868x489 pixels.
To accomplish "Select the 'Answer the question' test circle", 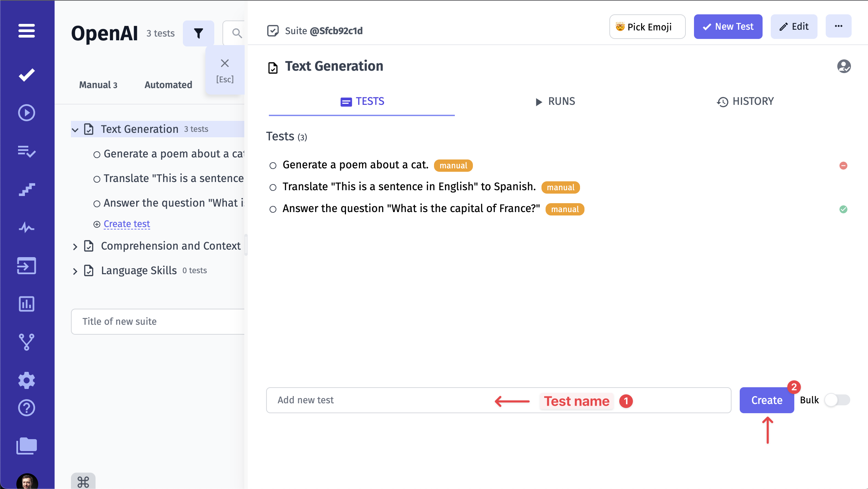I will pyautogui.click(x=273, y=209).
